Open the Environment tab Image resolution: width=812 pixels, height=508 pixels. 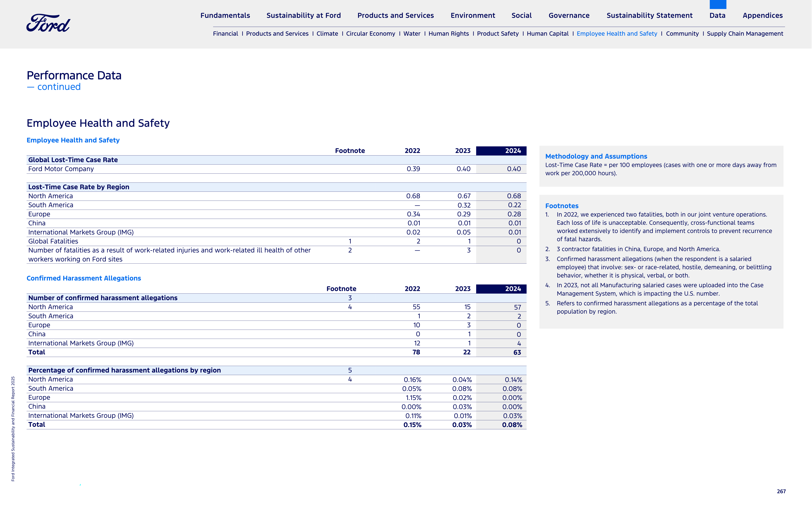point(473,15)
